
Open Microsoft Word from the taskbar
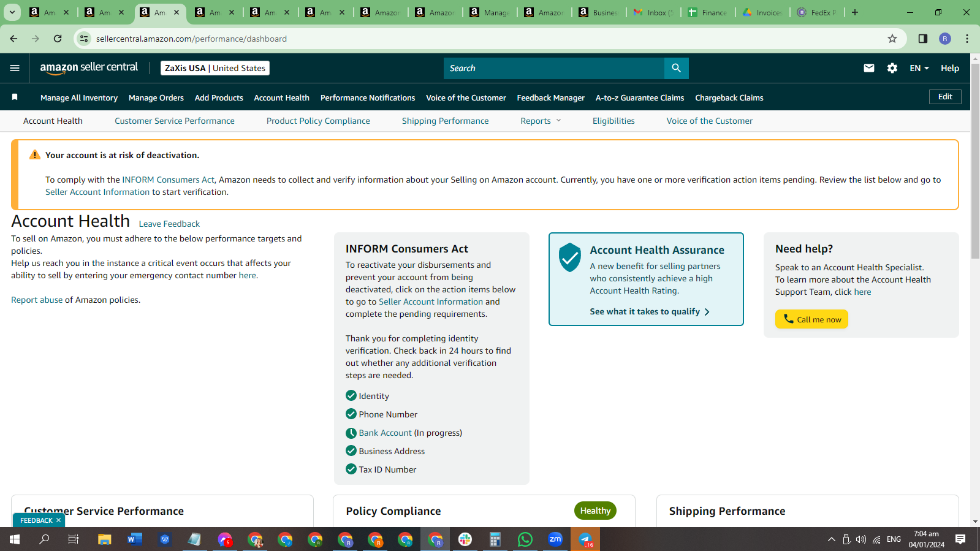pyautogui.click(x=135, y=539)
